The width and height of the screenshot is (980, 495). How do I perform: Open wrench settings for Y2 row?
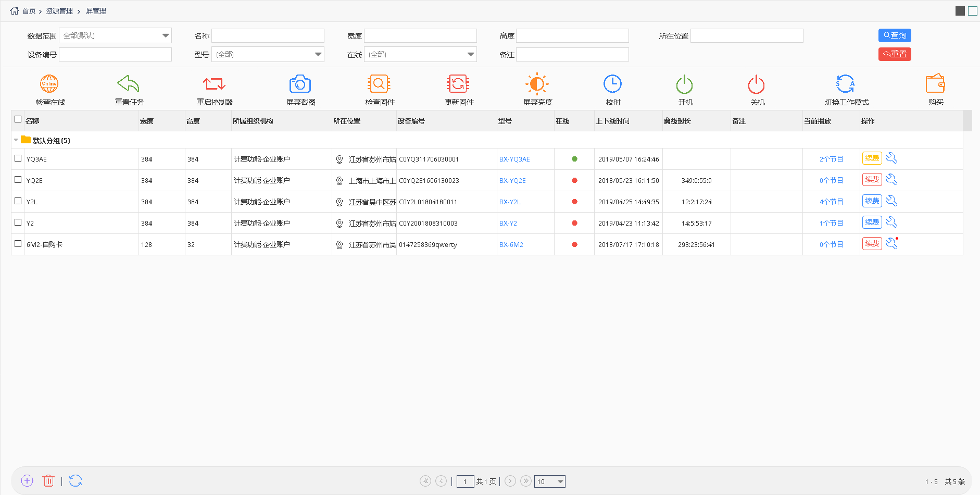tap(891, 222)
